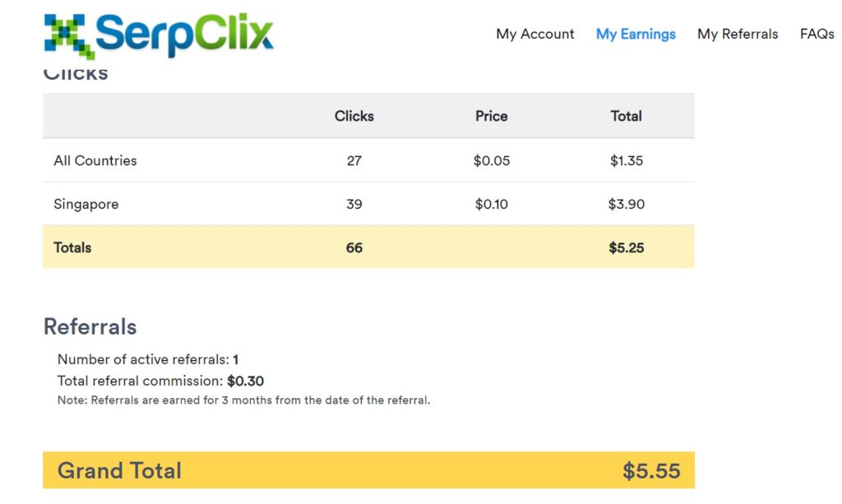
Task: Click the number of active referrals text
Action: [148, 359]
